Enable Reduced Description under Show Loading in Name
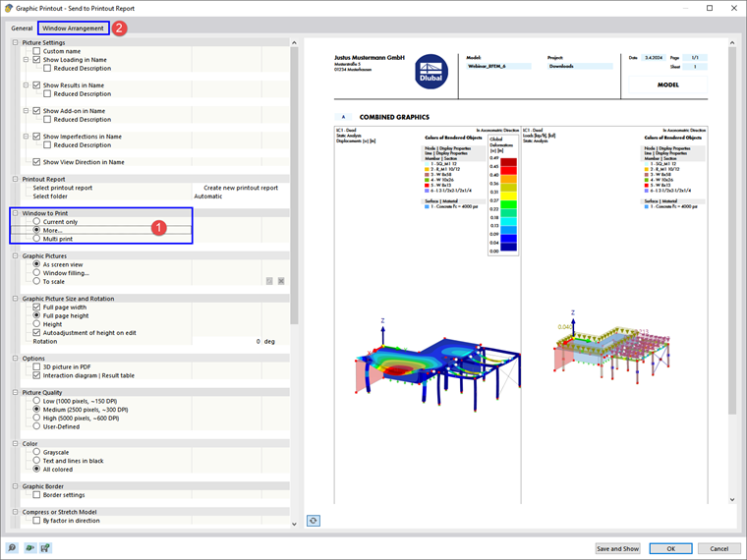The height and width of the screenshot is (560, 747). 47,68
